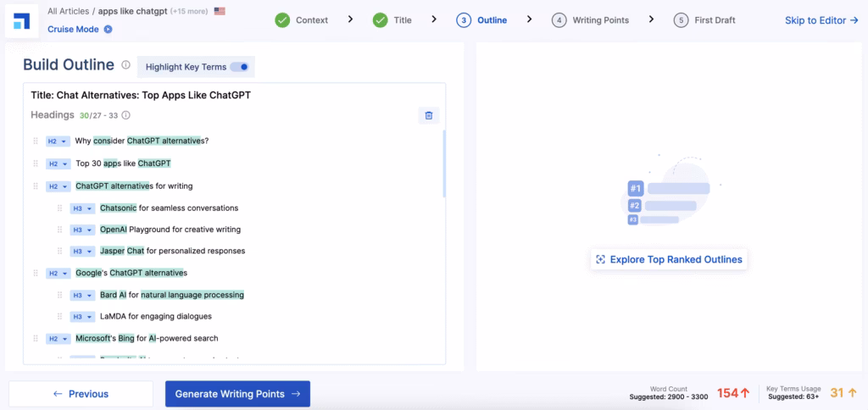
Task: Delete headings using the trash icon
Action: (x=428, y=115)
